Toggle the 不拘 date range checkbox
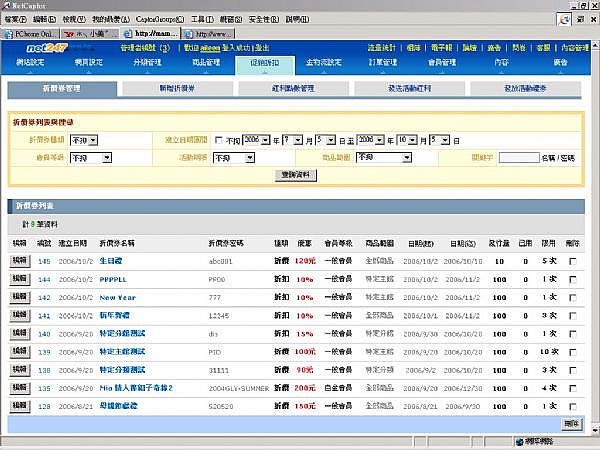The width and height of the screenshot is (600, 450). 218,140
